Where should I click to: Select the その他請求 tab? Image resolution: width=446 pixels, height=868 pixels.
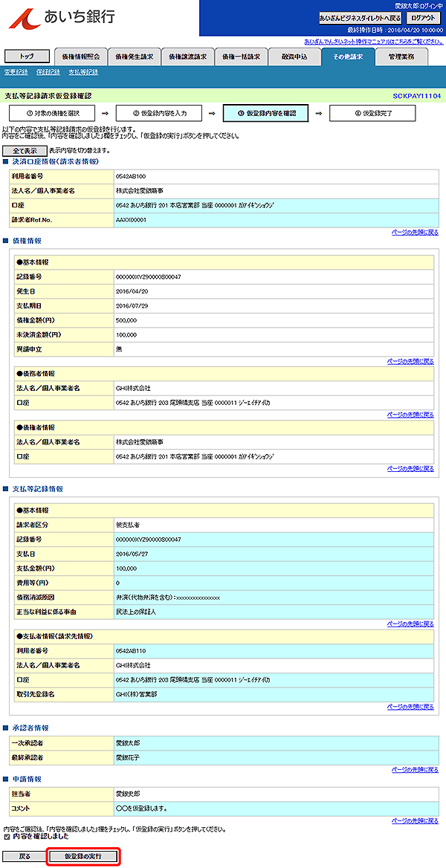[x=347, y=56]
